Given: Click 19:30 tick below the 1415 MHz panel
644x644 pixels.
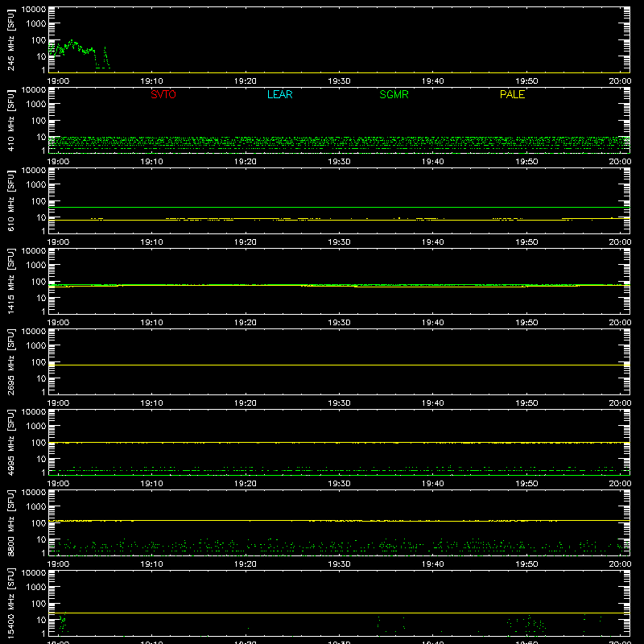Looking at the screenshot, I should (x=339, y=323).
